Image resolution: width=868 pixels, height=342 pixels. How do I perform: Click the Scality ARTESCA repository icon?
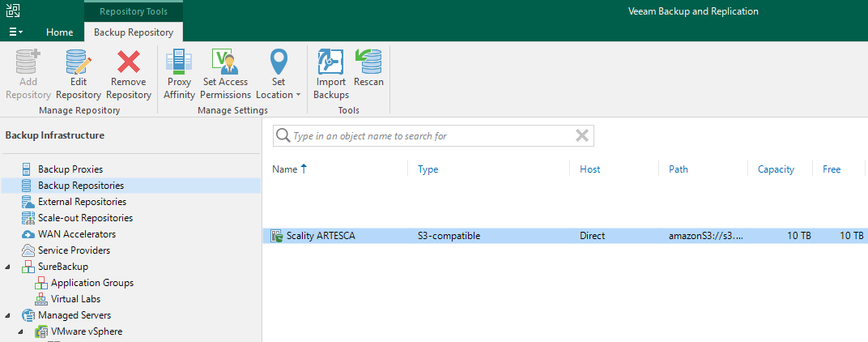click(x=276, y=236)
